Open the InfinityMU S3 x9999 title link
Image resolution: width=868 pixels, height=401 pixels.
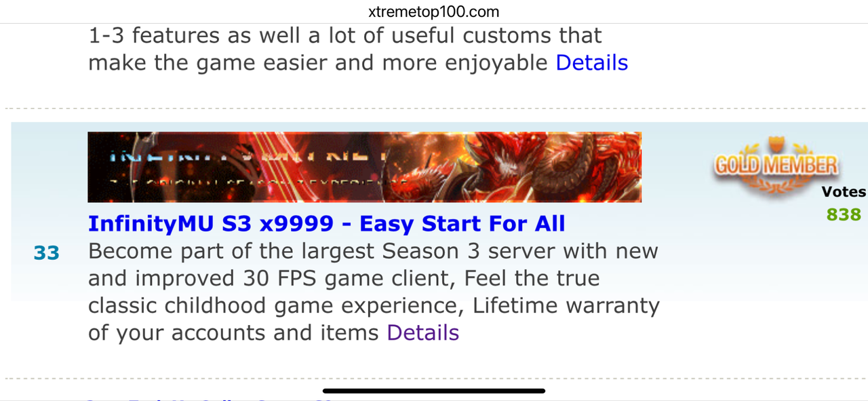pos(327,223)
